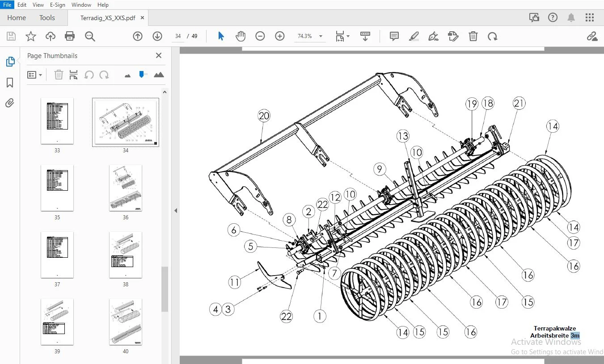
Task: Open the Attachments paperclip panel
Action: 10,103
